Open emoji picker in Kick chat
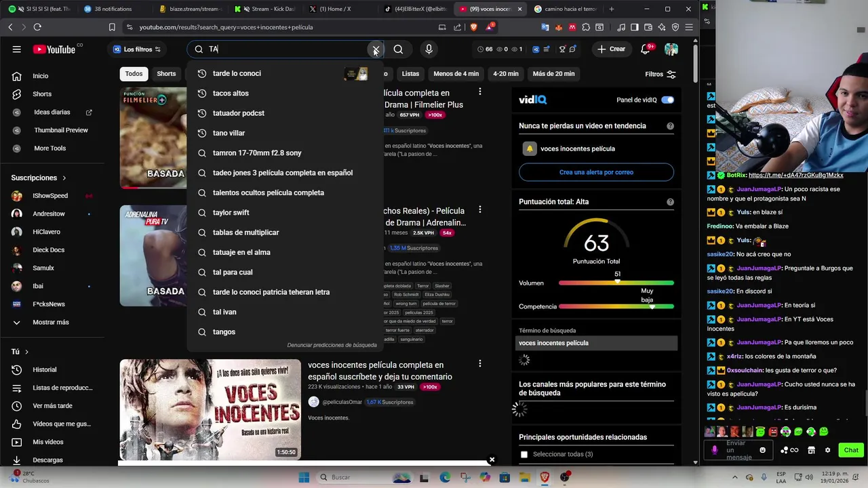This screenshot has width=868, height=488. click(x=762, y=450)
